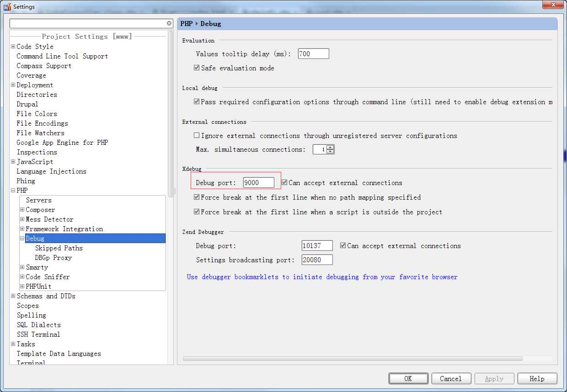Click PHP in the breadcrumb header
Screen dimensions: 567x392
(187, 23)
